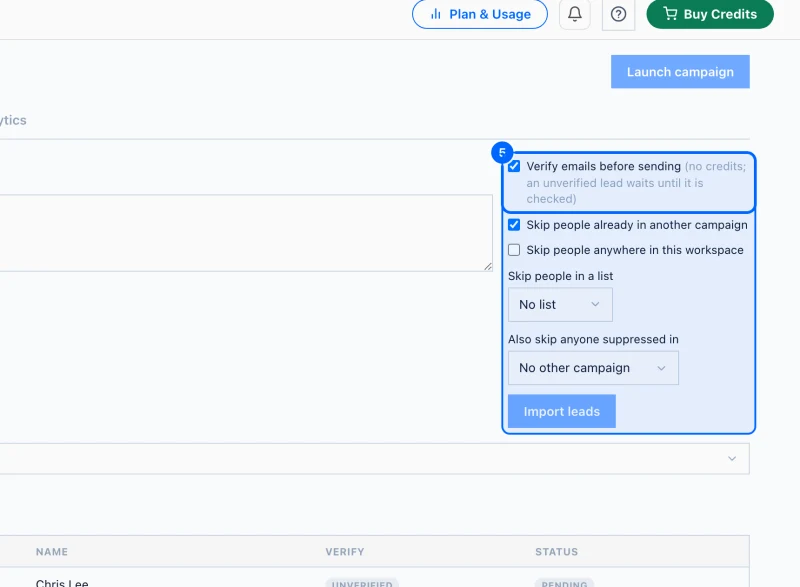This screenshot has width=800, height=587.
Task: Click the VERIFY column header
Action: tap(345, 552)
